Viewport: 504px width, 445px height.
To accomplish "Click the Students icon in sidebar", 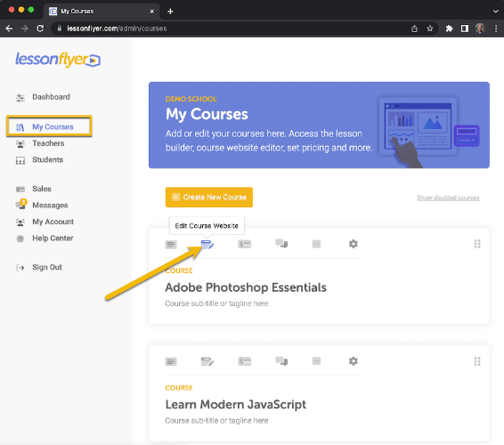I will point(20,160).
